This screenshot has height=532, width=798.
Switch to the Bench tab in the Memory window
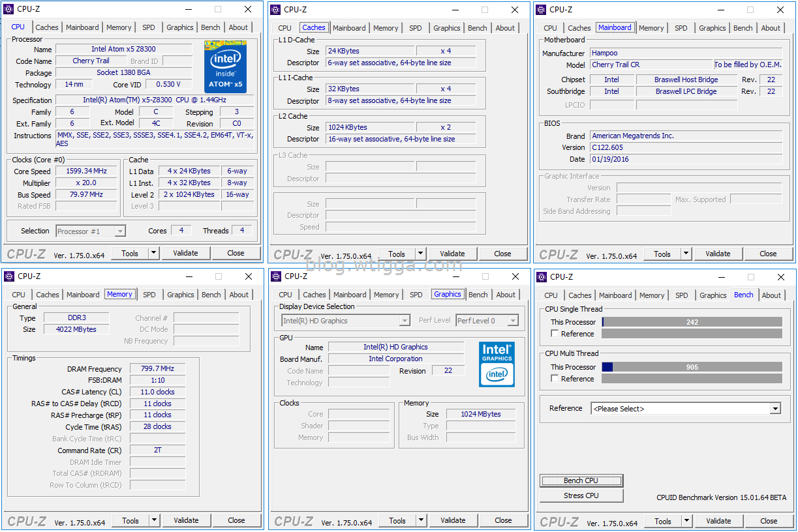211,295
